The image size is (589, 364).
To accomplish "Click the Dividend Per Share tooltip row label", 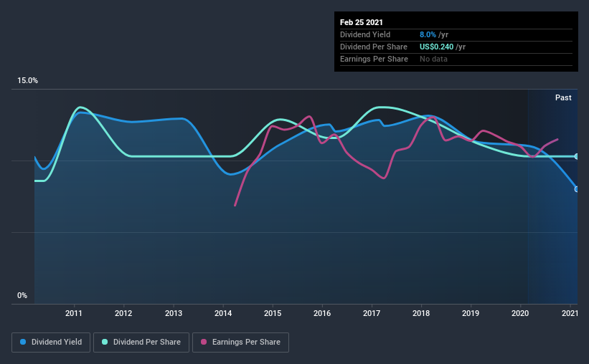I will pyautogui.click(x=373, y=47).
